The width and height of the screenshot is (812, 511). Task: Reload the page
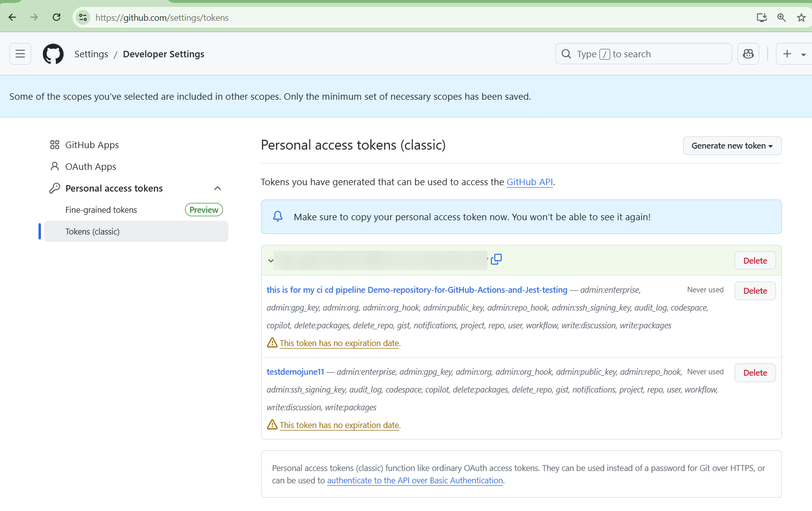pos(57,18)
